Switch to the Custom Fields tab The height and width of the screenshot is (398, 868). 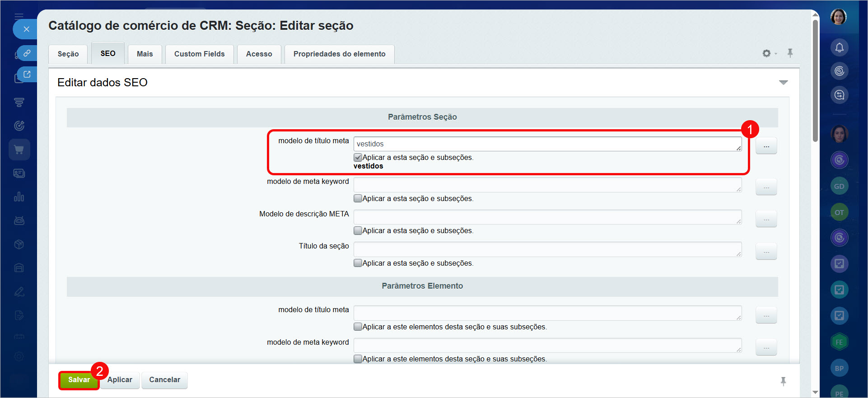click(x=199, y=54)
